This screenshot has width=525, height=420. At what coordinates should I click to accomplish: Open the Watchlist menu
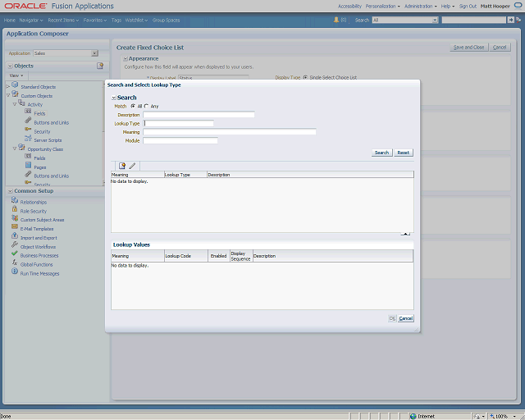(136, 20)
